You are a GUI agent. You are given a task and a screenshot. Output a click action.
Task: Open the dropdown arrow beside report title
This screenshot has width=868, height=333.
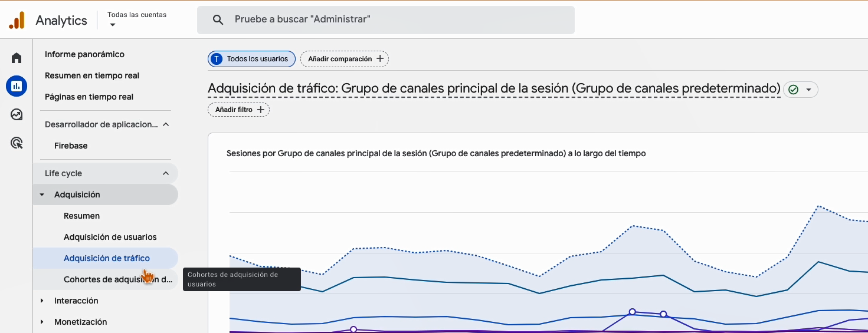tap(808, 90)
